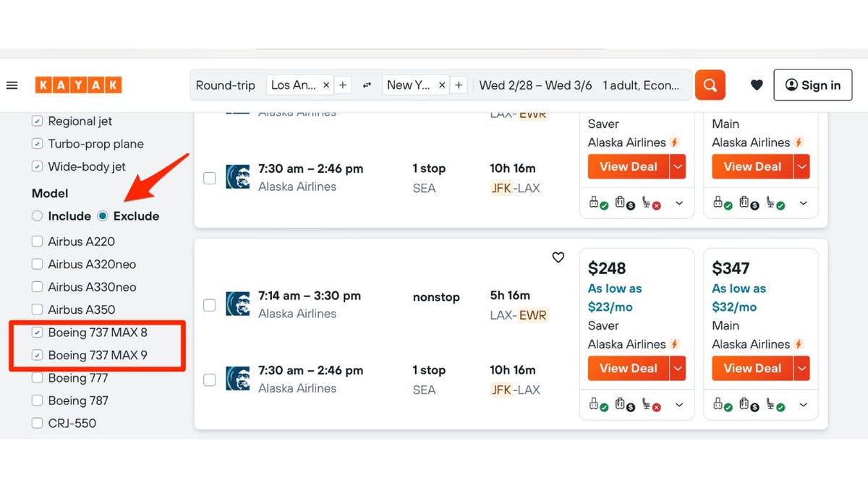Viewport: 868px width, 488px height.
Task: Open the Round-trip trip type dropdown
Action: [x=226, y=85]
